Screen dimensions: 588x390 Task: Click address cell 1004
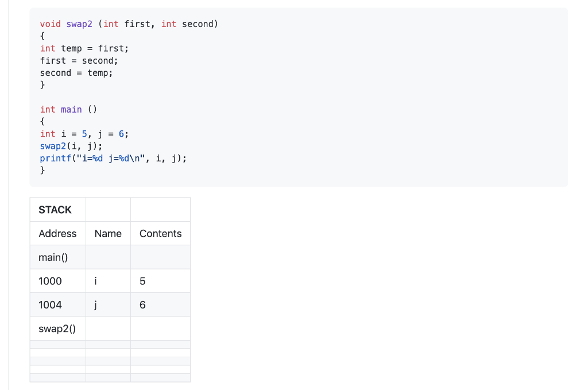[58, 305]
